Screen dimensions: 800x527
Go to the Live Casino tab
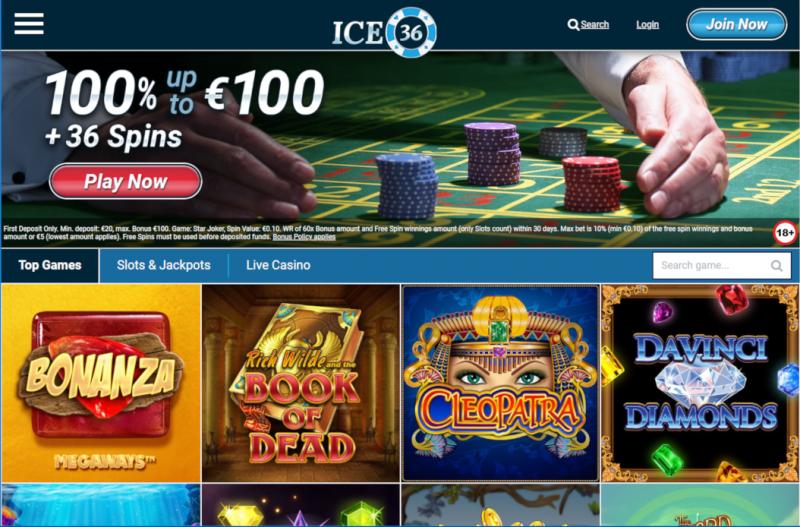(x=278, y=265)
